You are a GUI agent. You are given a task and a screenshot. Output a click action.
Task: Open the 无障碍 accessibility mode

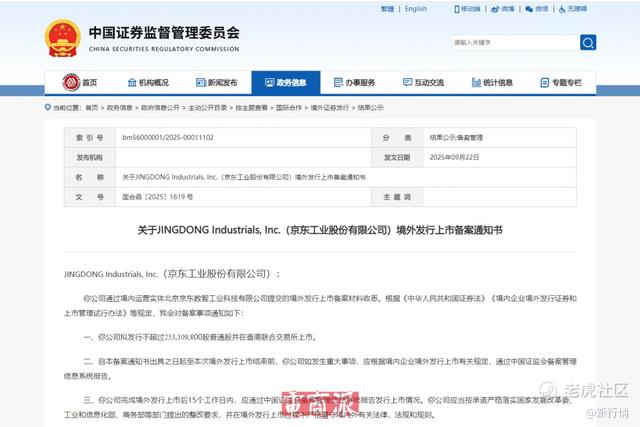[x=573, y=9]
